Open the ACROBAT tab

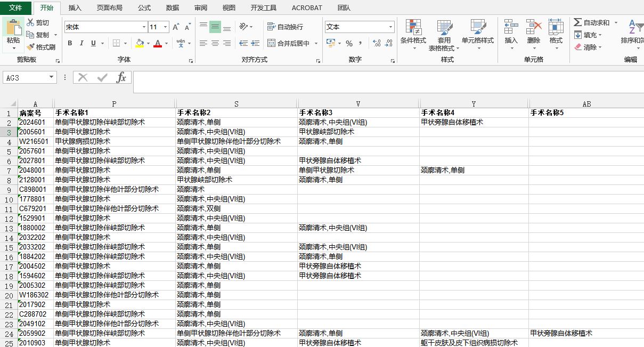pyautogui.click(x=307, y=7)
